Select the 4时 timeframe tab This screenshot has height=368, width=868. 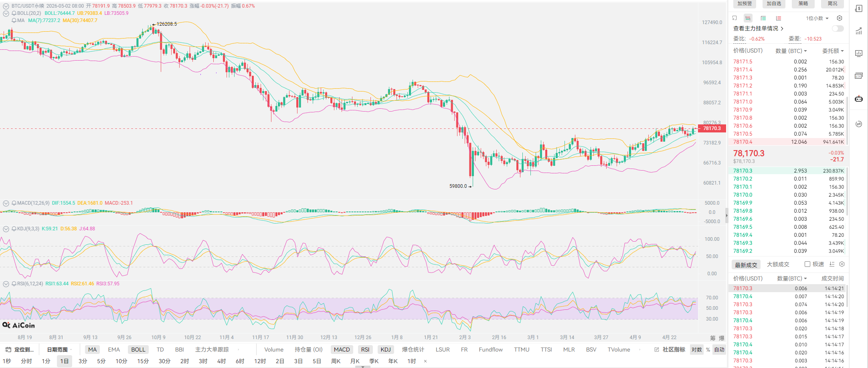[221, 361]
